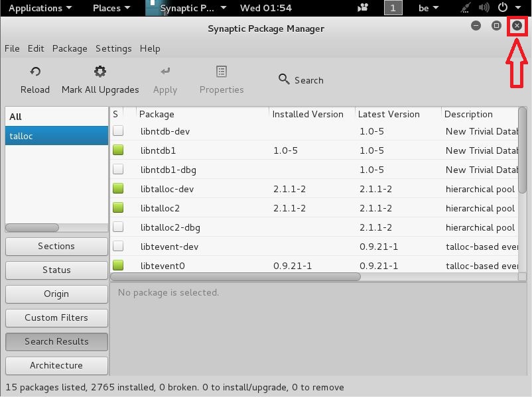Sort by the Package column header
532x397 pixels.
click(202, 114)
